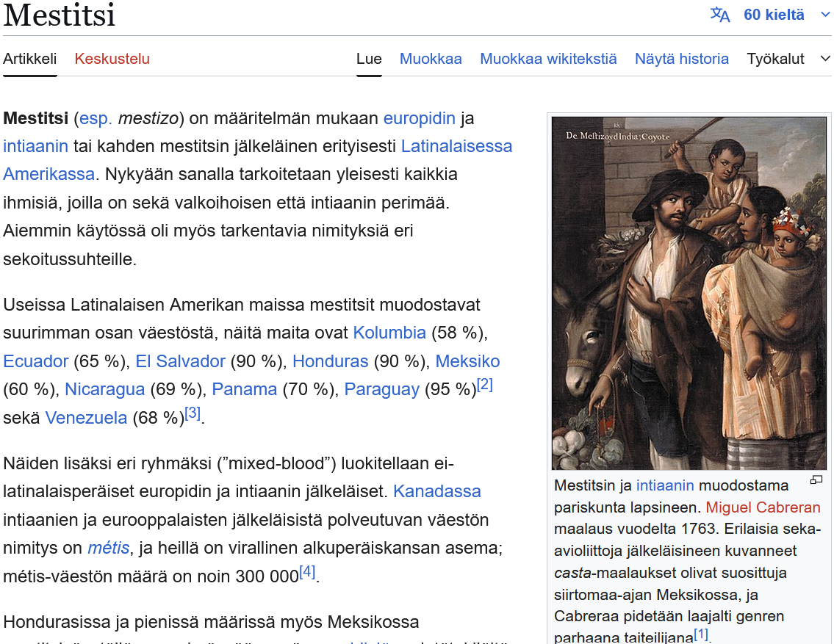Open the Kolumbia link
The width and height of the screenshot is (834, 644).
(389, 333)
